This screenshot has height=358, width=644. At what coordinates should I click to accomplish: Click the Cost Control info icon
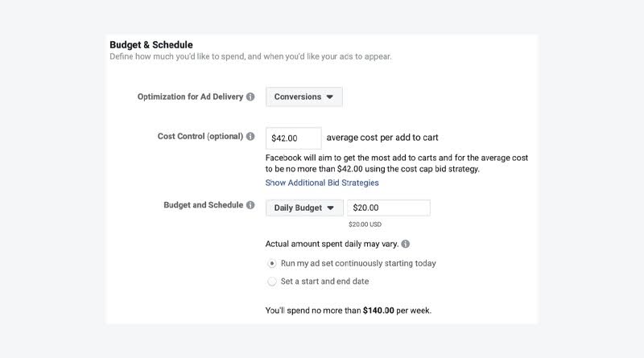250,136
